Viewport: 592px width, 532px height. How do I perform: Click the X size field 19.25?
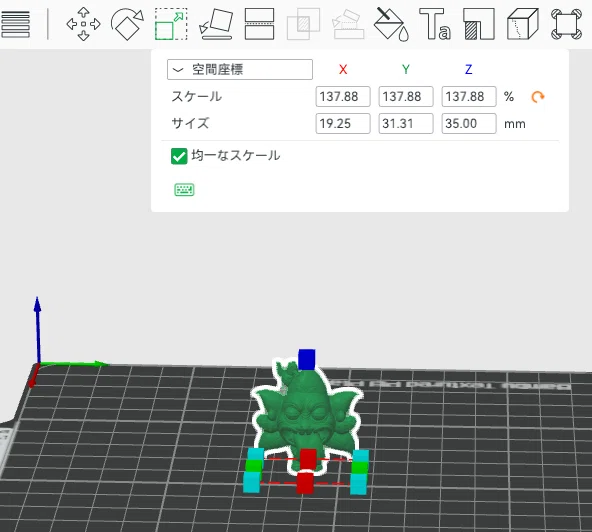[343, 123]
